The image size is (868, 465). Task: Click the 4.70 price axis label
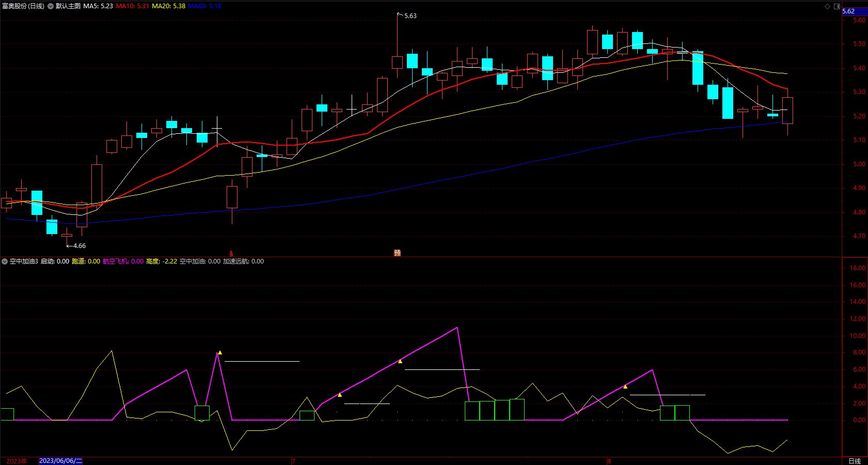(x=859, y=236)
